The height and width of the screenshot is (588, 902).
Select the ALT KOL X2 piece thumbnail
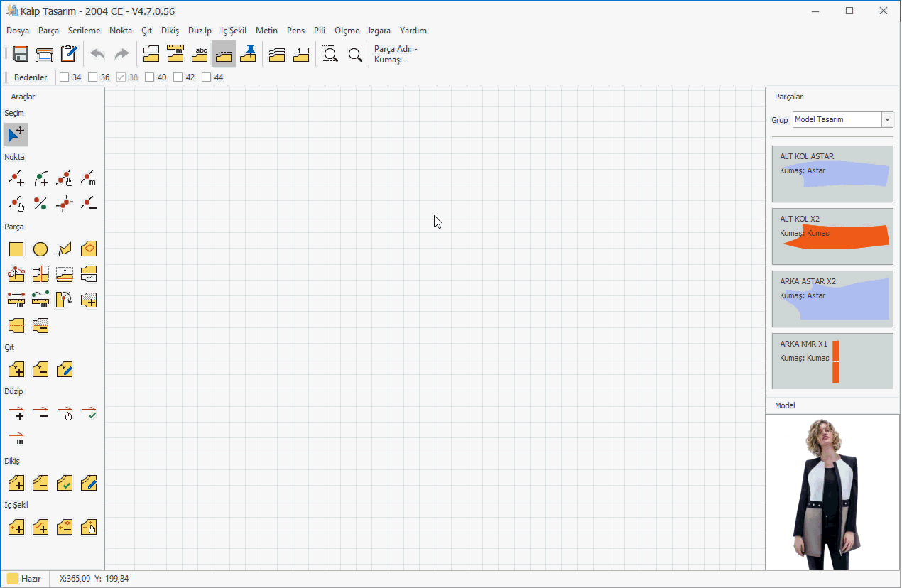click(x=832, y=236)
